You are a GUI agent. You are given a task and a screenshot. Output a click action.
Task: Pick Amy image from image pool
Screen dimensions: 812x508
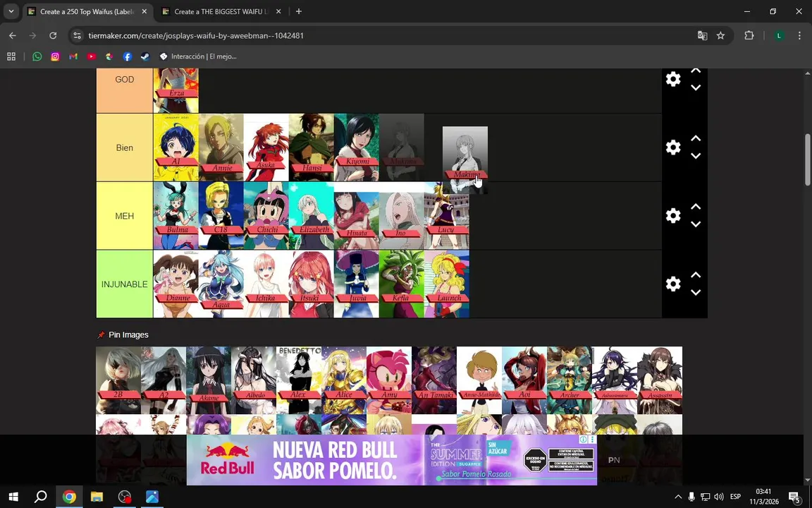(389, 380)
